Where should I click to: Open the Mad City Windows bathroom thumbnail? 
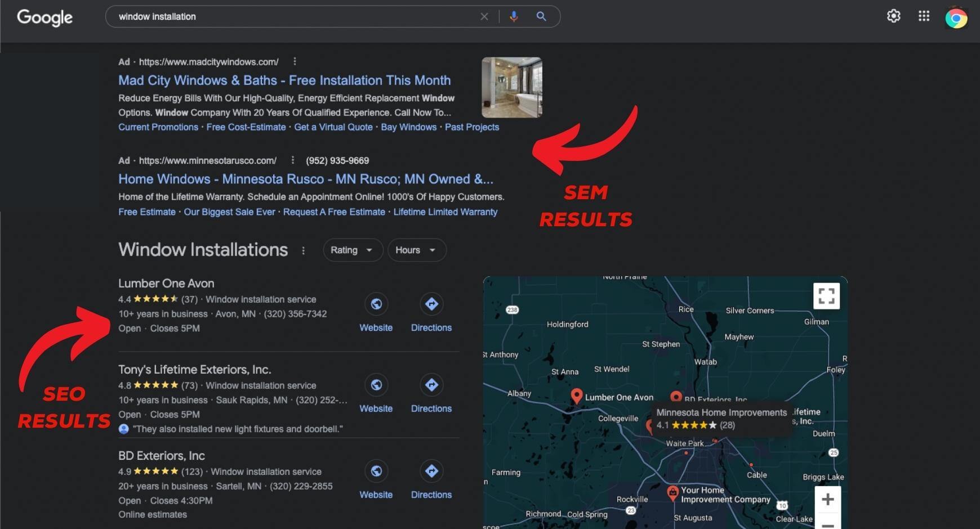click(512, 87)
